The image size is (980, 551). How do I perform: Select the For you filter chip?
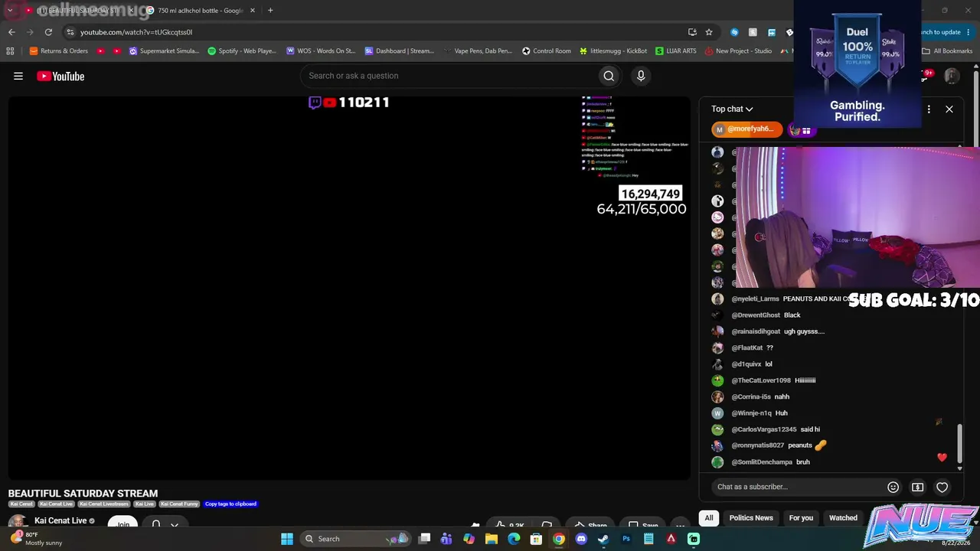point(801,518)
